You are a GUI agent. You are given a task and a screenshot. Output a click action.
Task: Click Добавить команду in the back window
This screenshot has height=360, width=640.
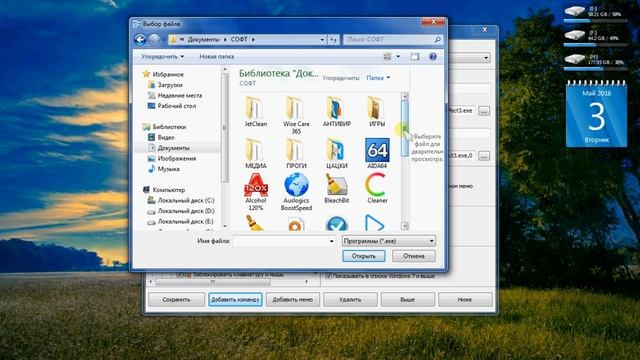[x=235, y=300]
